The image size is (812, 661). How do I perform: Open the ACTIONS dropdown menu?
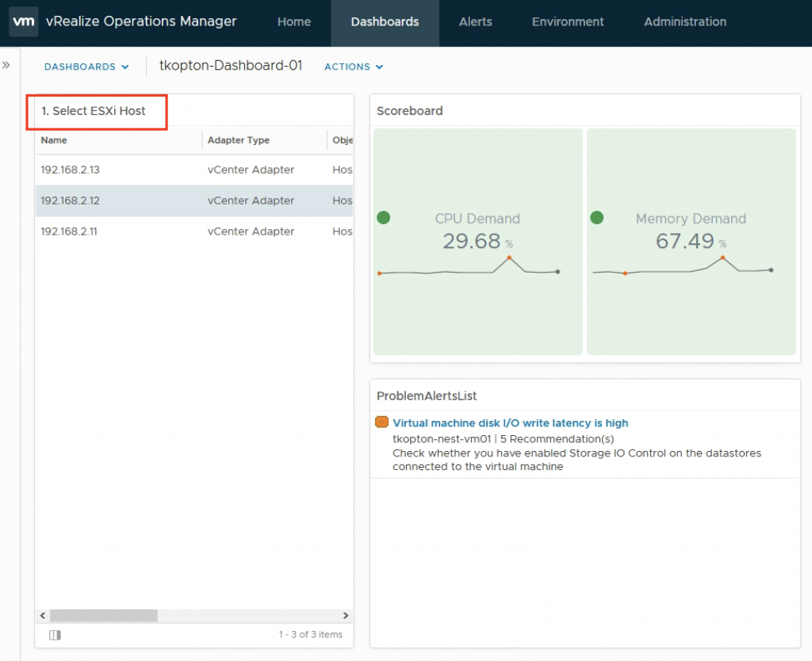click(354, 67)
